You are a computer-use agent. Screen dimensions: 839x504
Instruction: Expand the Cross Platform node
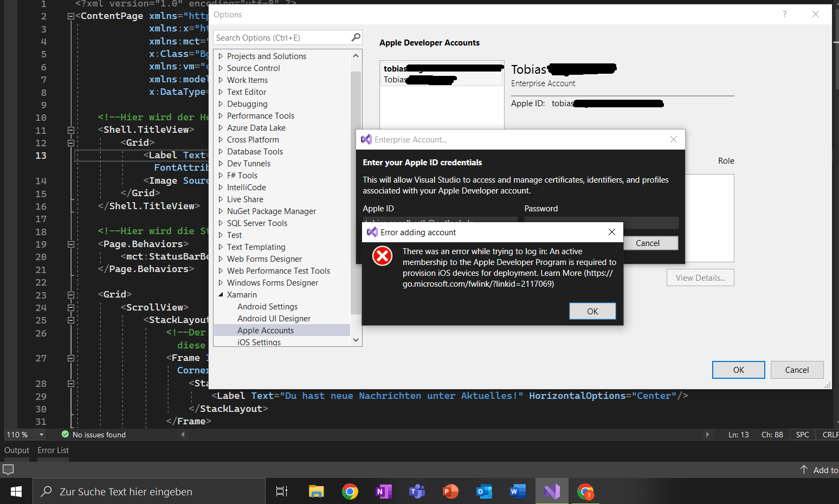[221, 140]
